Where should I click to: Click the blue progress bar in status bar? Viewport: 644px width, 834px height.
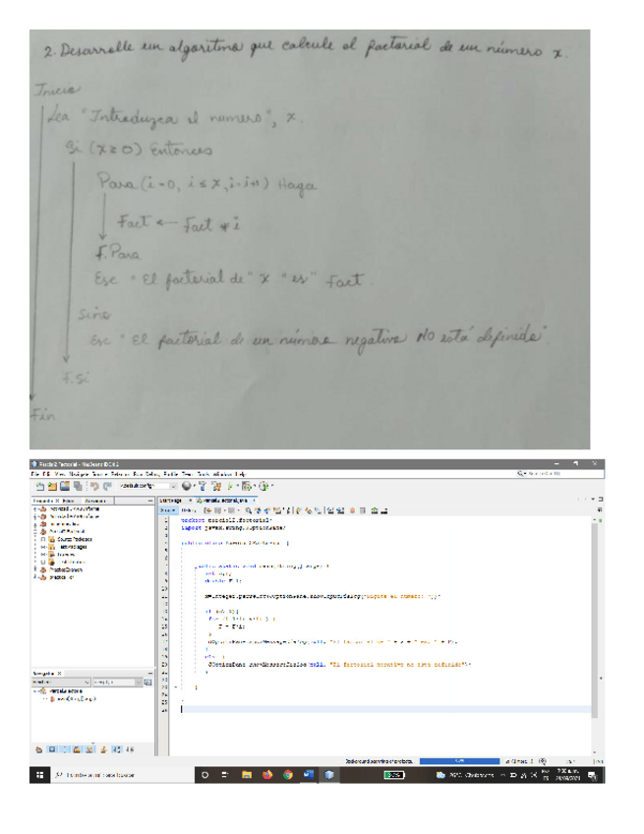[x=460, y=760]
